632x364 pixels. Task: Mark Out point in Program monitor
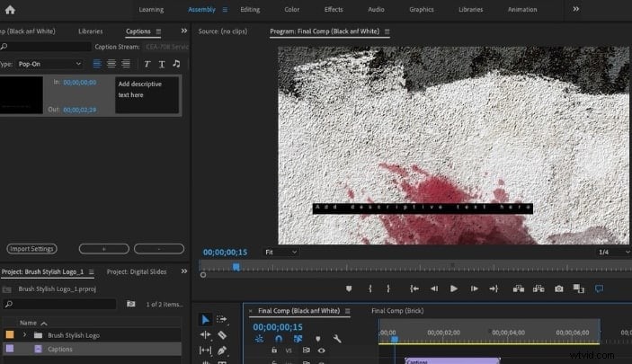[x=388, y=289]
